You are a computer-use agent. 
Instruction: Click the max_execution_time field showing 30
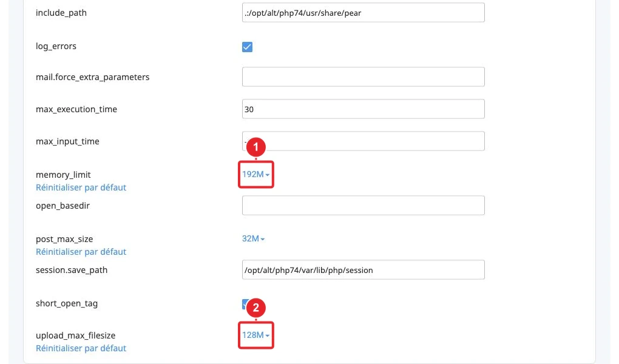(363, 109)
